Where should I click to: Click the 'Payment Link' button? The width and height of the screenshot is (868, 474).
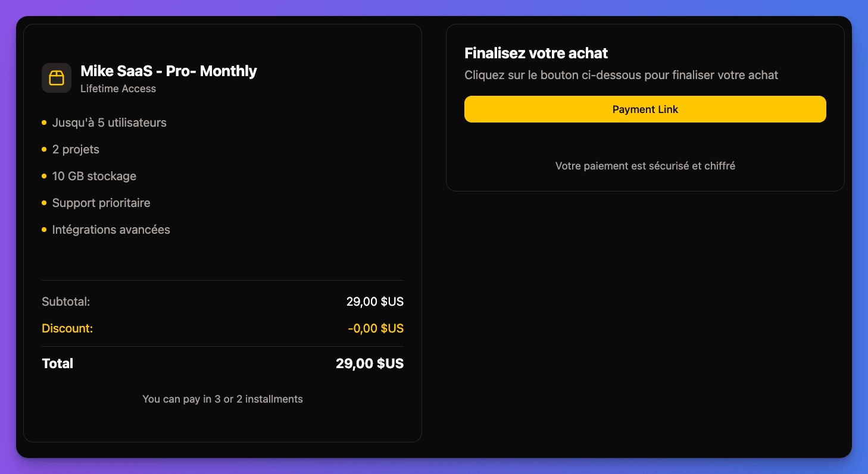tap(645, 109)
